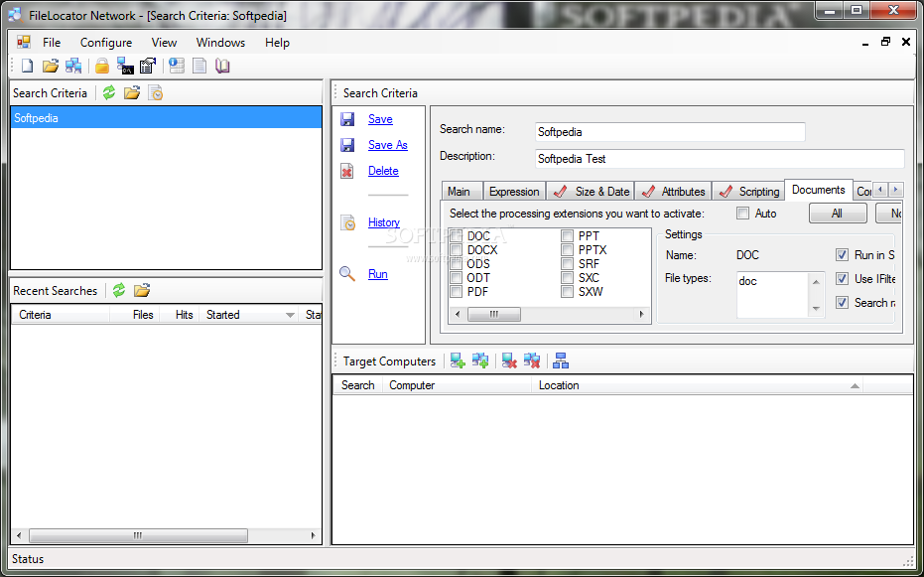This screenshot has height=577, width=924.
Task: Click the floppy disk icon beside Save As
Action: [x=347, y=145]
